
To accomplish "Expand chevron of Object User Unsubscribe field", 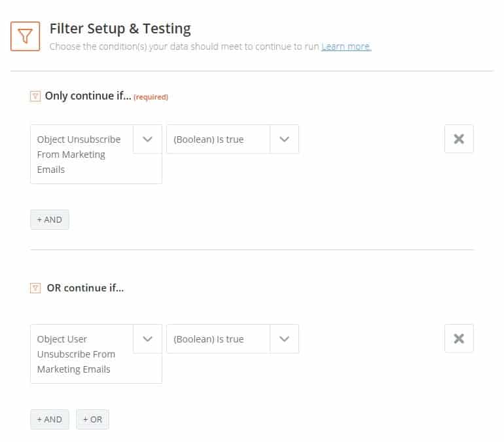I will (x=147, y=339).
